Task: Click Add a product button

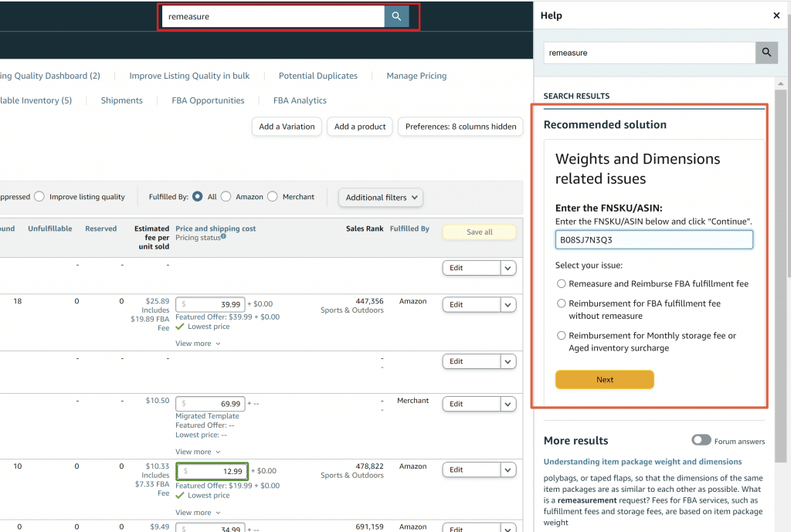Action: pyautogui.click(x=360, y=127)
